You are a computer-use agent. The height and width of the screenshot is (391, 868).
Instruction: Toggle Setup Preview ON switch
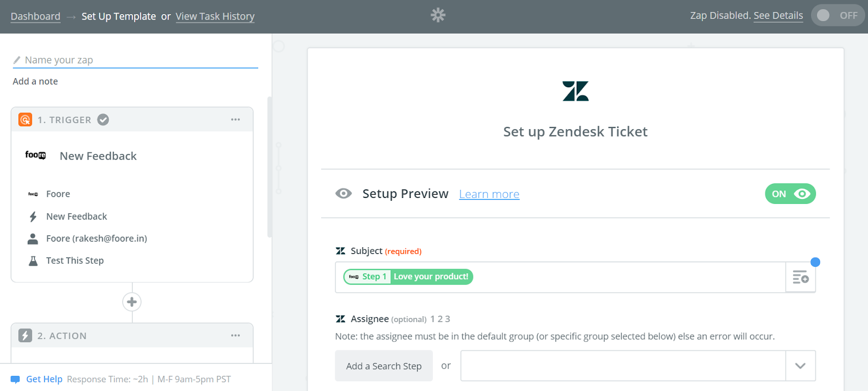tap(790, 194)
